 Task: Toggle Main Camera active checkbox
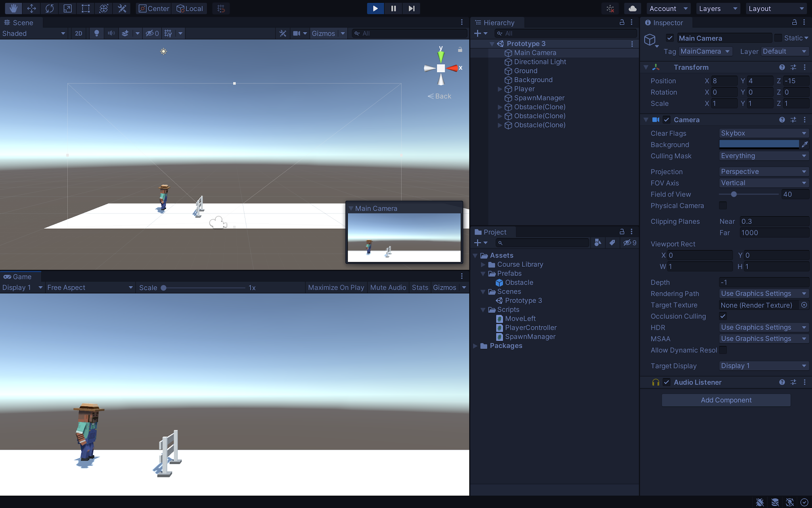tap(670, 38)
